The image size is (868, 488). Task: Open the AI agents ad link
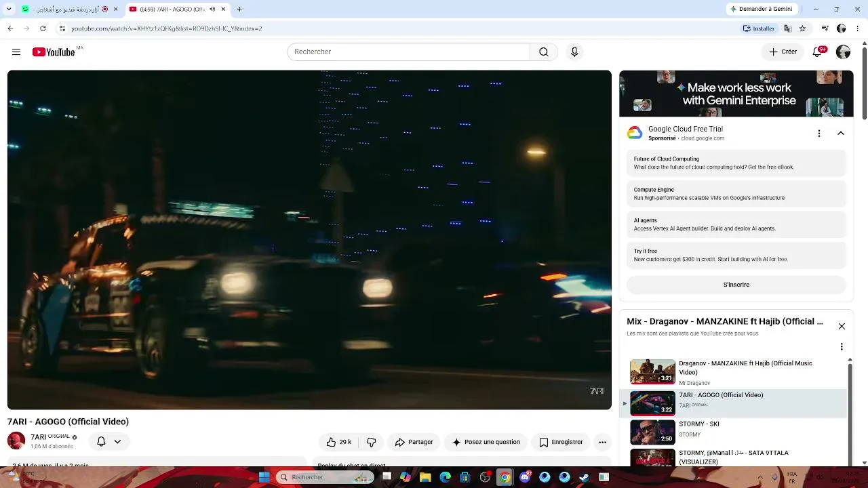tap(736, 224)
